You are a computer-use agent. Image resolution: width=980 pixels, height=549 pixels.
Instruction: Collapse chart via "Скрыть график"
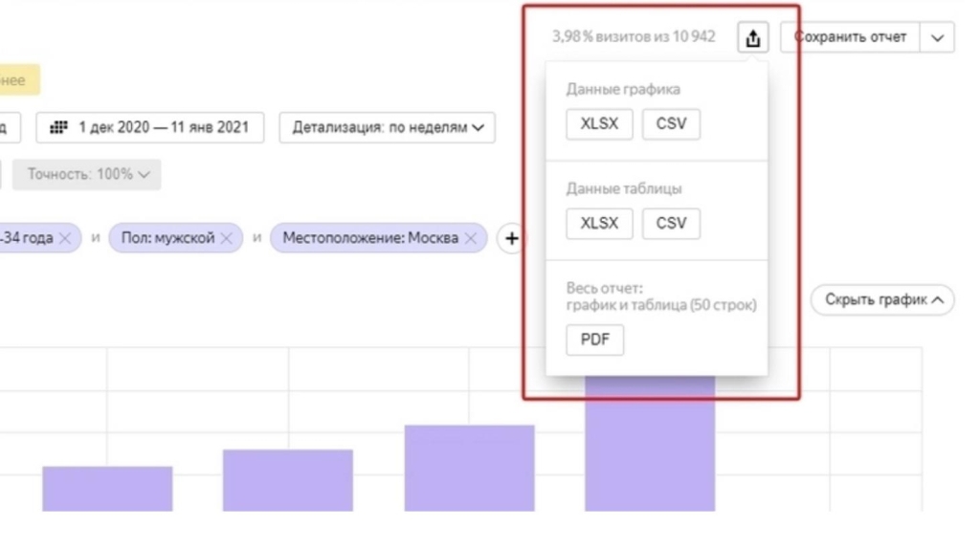[883, 300]
